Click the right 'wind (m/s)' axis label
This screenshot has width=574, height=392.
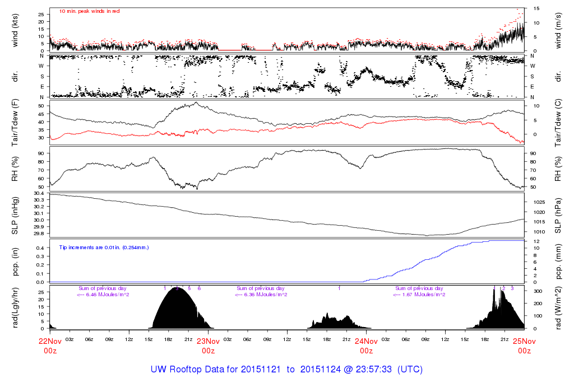tap(558, 31)
